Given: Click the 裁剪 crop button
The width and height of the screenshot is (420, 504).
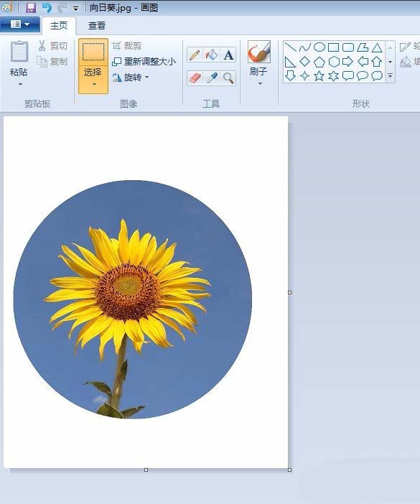Looking at the screenshot, I should (x=127, y=46).
